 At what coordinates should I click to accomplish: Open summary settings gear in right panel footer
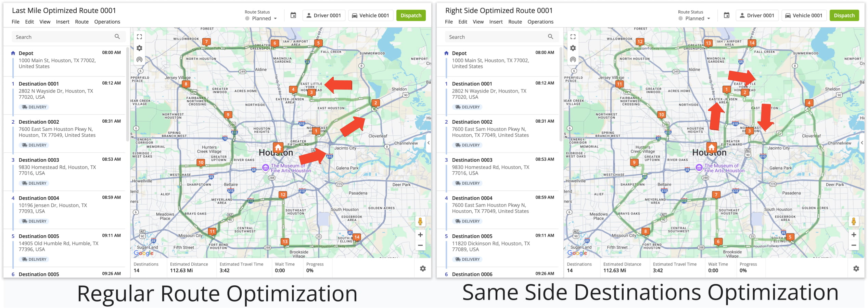coord(856,269)
